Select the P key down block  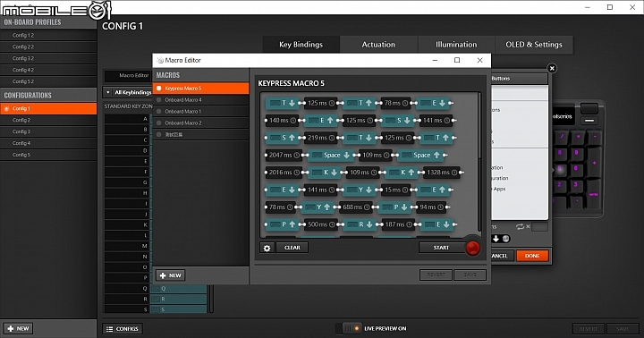coord(395,207)
